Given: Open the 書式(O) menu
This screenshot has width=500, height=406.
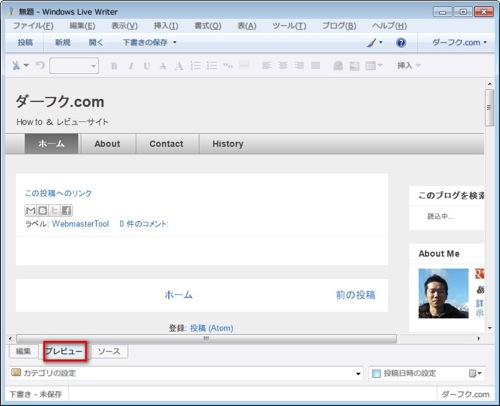Looking at the screenshot, I should coord(208,26).
